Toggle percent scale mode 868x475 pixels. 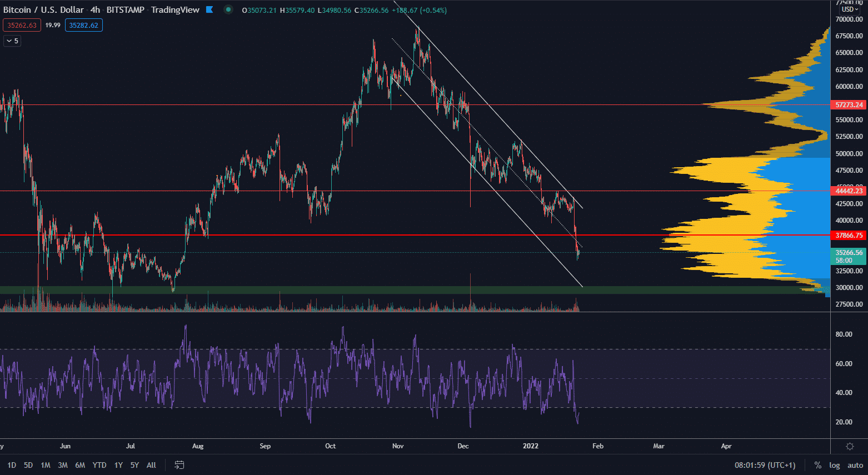[x=817, y=465]
